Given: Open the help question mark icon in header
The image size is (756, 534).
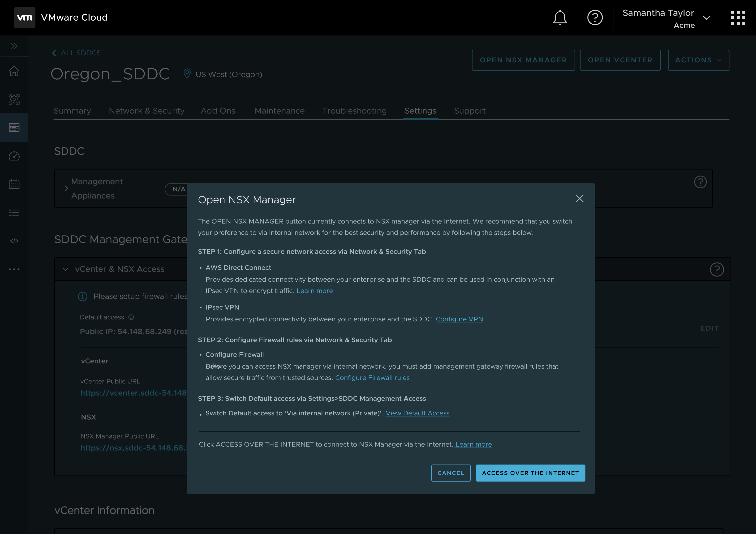Looking at the screenshot, I should [x=595, y=17].
